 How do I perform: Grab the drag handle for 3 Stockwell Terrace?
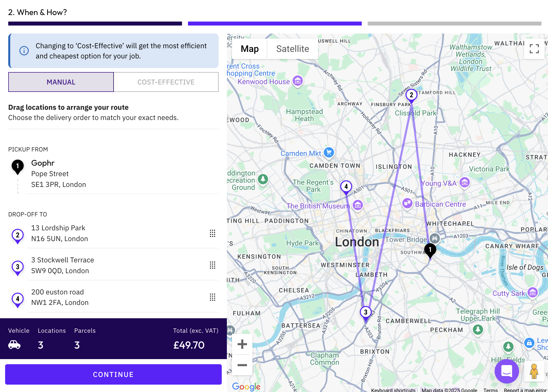(x=212, y=265)
